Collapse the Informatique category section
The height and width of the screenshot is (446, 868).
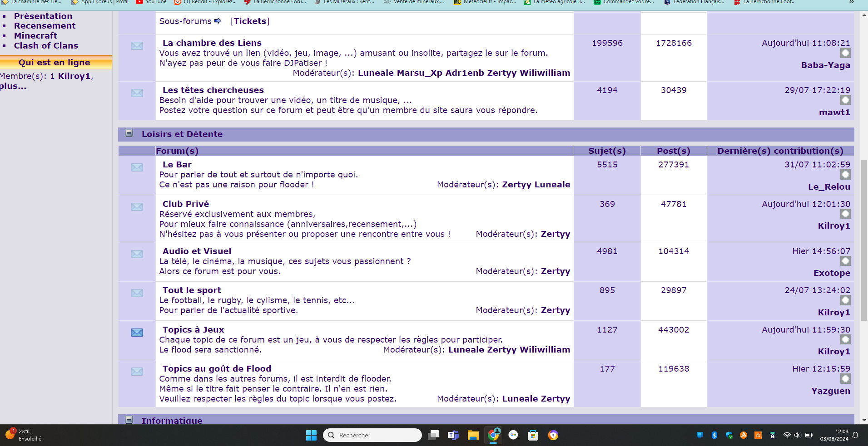click(129, 420)
